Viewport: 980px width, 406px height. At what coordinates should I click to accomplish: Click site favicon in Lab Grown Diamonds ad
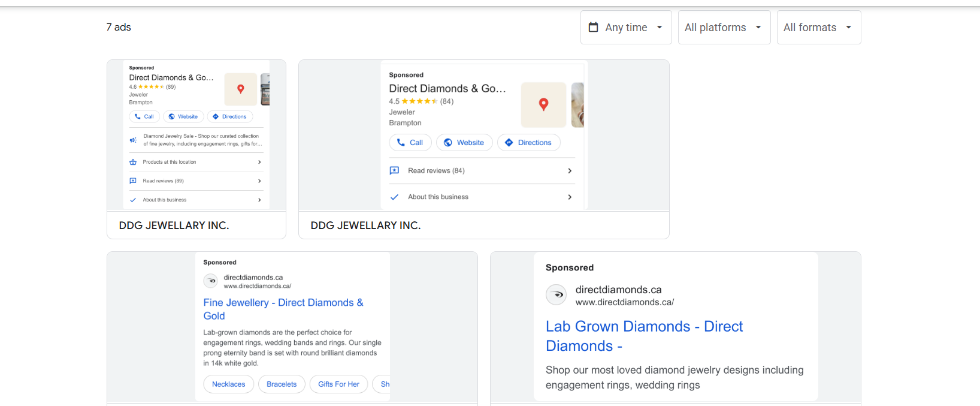click(556, 294)
